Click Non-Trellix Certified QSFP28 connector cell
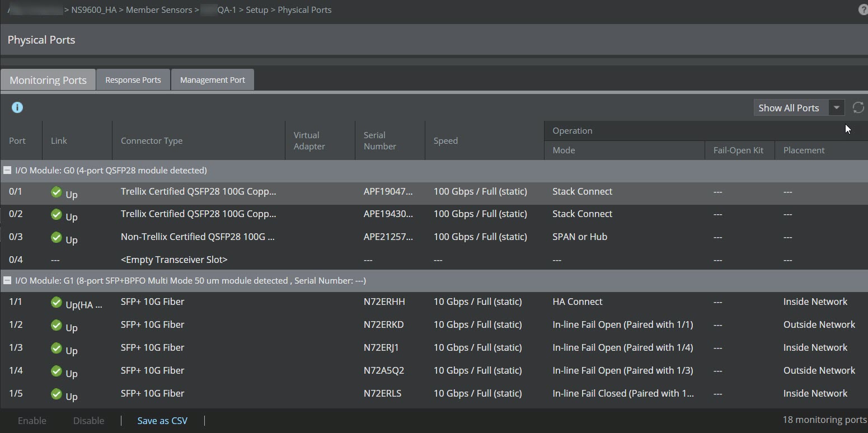The height and width of the screenshot is (433, 868). [198, 237]
